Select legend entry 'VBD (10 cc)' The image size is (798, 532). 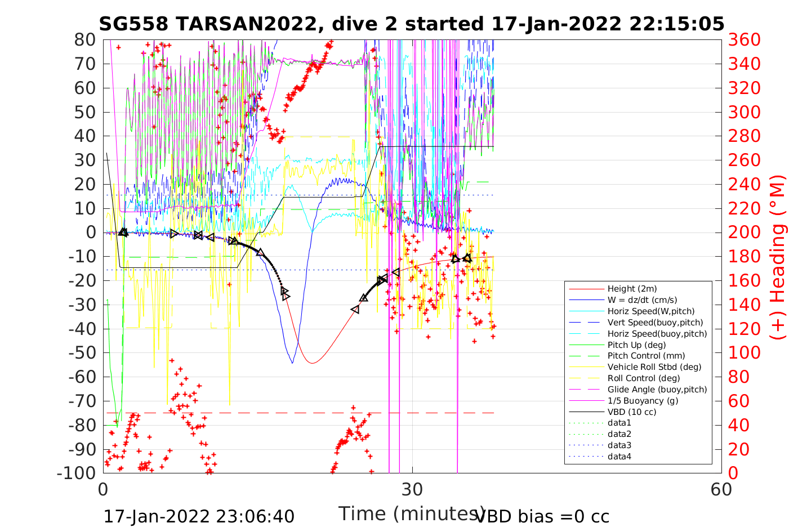coord(632,412)
